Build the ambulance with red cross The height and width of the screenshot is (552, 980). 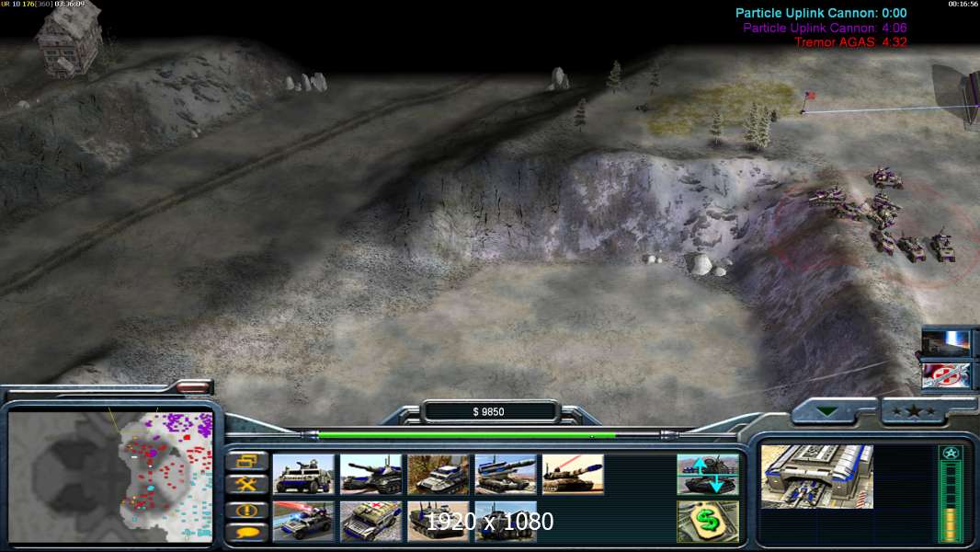point(370,521)
